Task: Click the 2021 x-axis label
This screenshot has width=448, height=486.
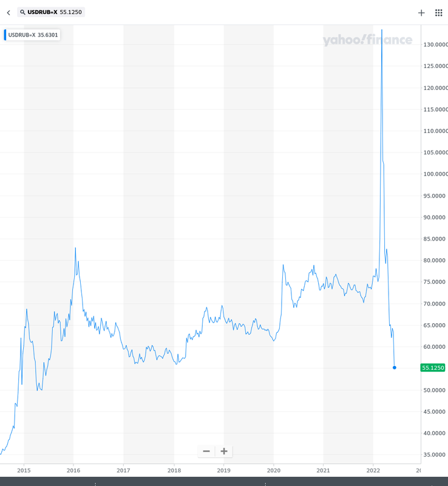Action: click(x=323, y=470)
